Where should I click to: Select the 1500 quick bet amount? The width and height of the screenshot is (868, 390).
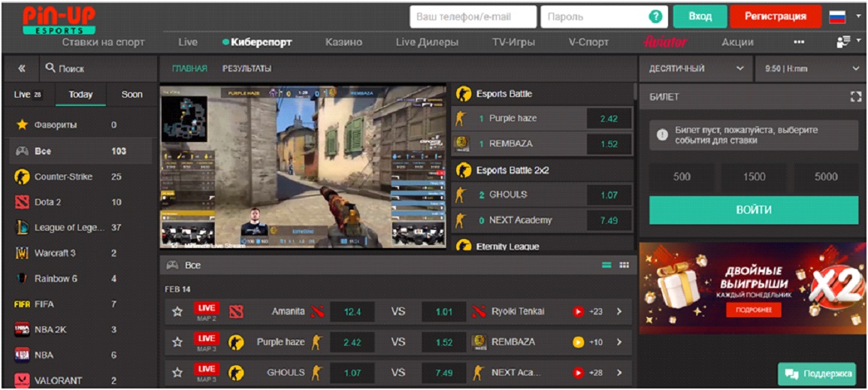[754, 177]
